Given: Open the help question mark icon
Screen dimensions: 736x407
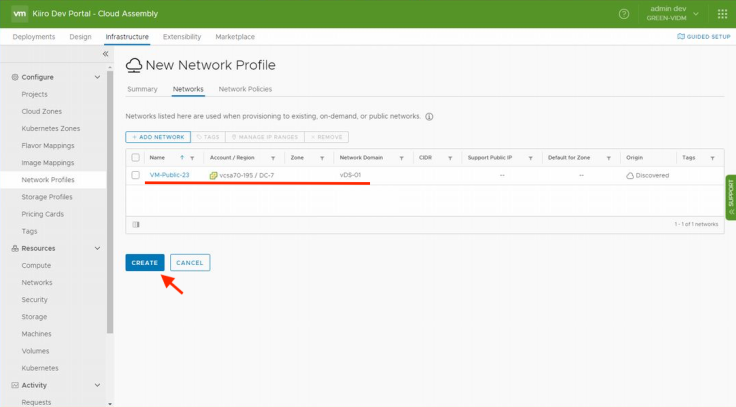Looking at the screenshot, I should 624,14.
